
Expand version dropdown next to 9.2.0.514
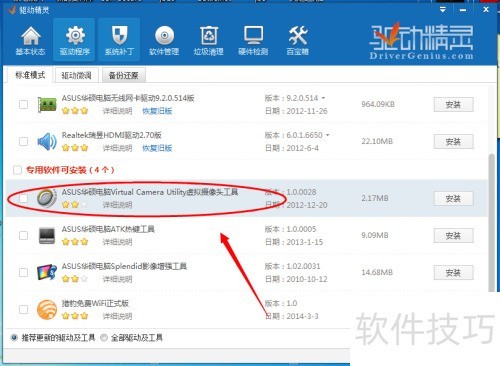pyautogui.click(x=323, y=98)
